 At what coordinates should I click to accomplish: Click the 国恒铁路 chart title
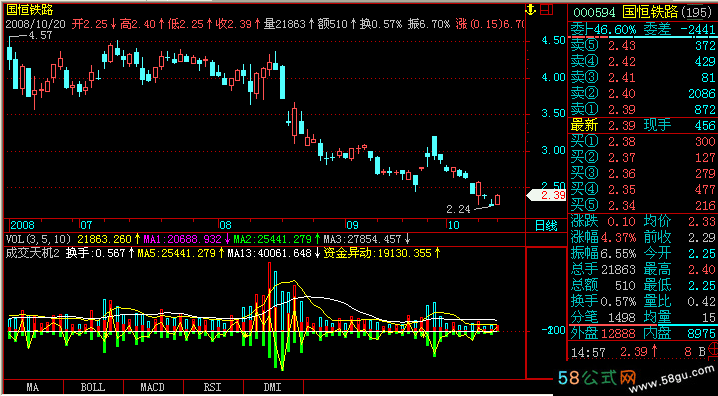pyautogui.click(x=29, y=10)
